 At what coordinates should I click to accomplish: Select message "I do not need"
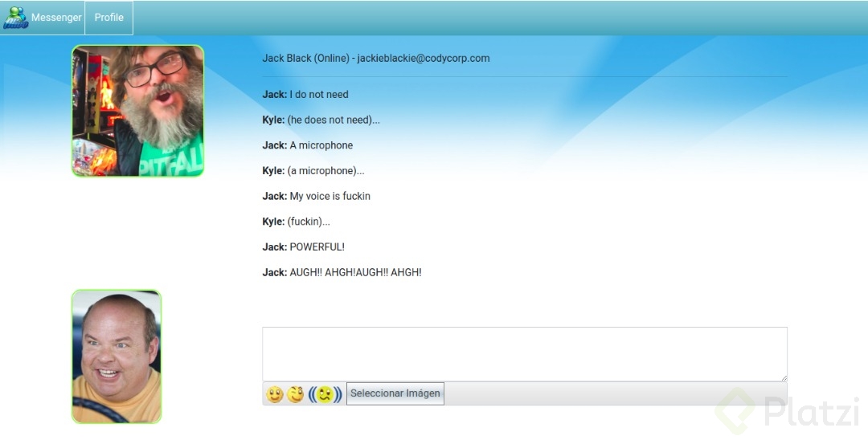pos(305,95)
